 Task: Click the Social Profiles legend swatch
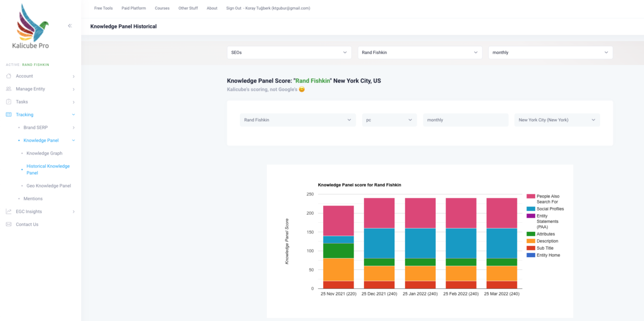coord(530,208)
